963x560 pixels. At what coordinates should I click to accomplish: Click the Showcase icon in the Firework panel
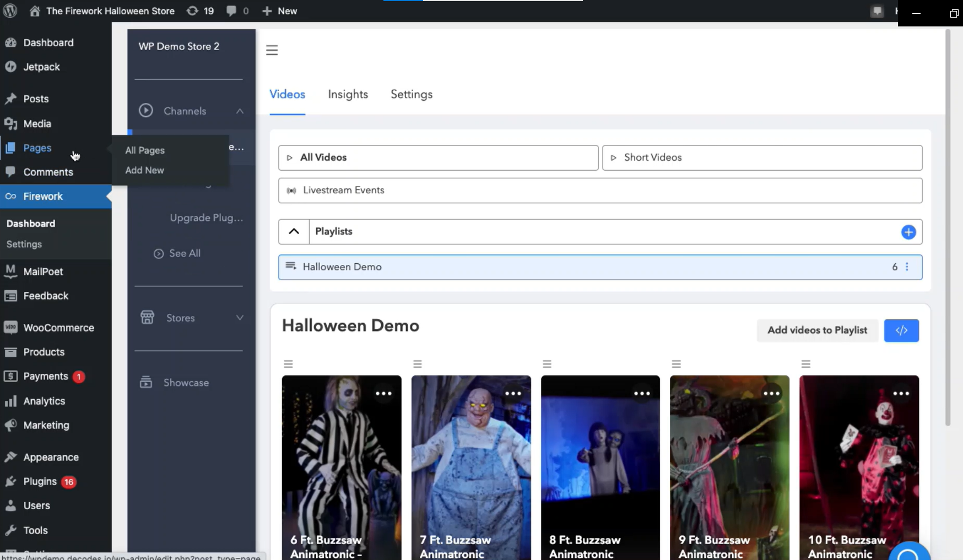point(146,382)
